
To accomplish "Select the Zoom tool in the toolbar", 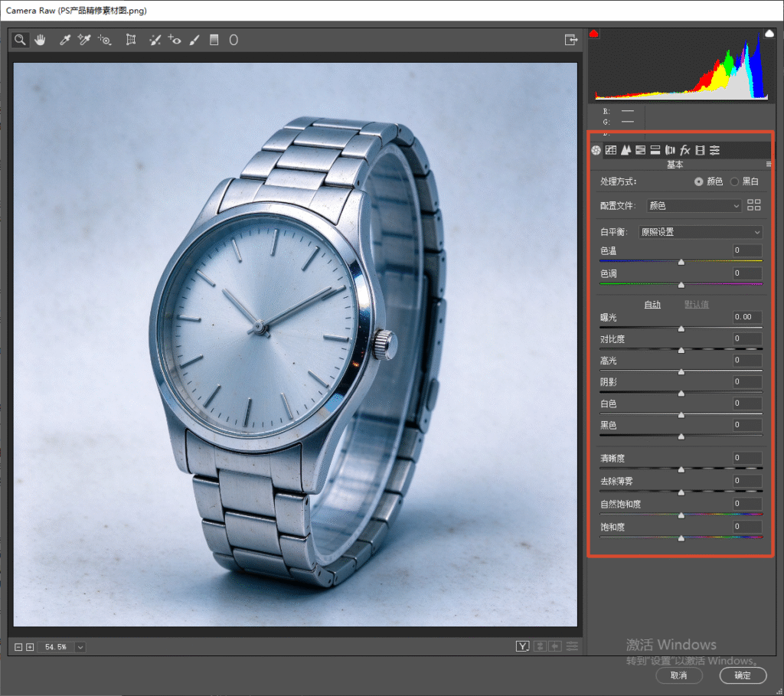I will [20, 40].
